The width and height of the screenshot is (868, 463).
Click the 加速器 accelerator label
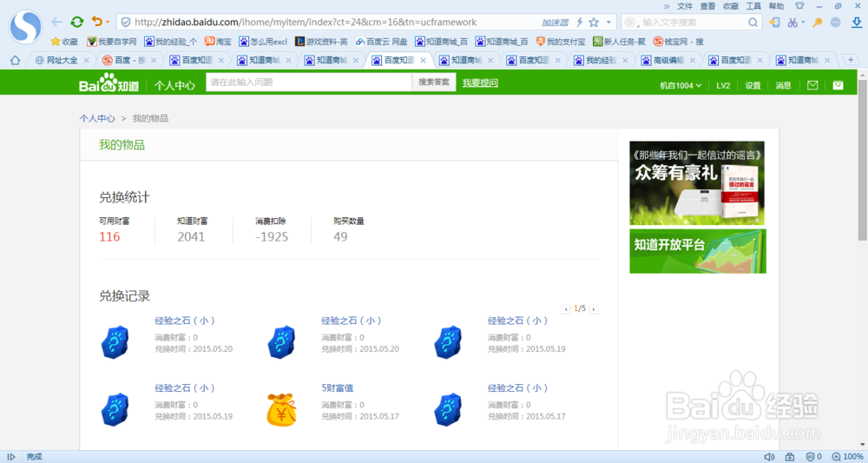click(x=555, y=23)
